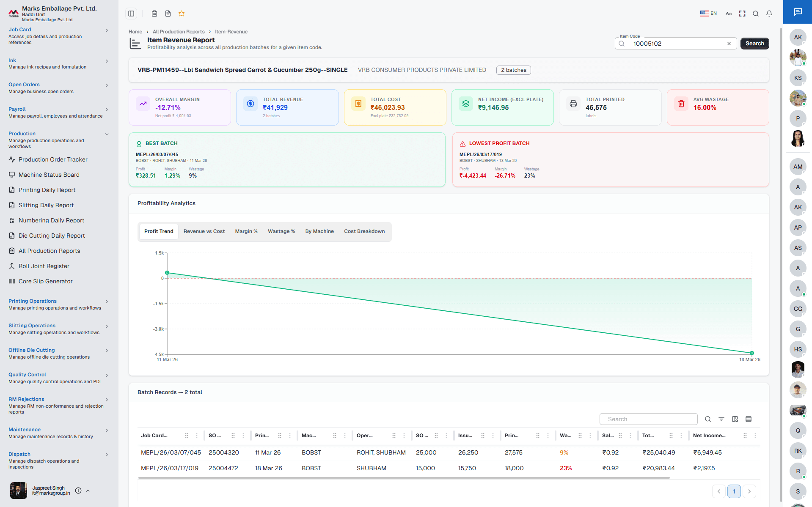
Task: Select the Profit Trend tab
Action: [x=159, y=231]
